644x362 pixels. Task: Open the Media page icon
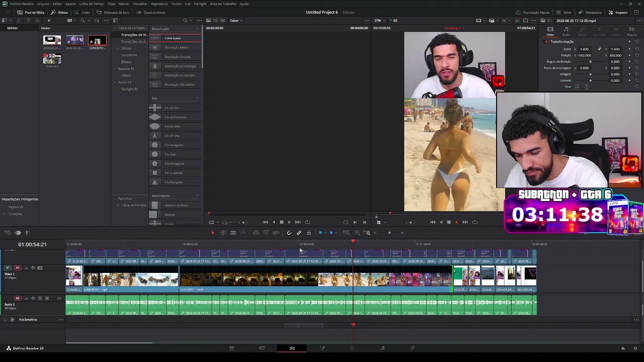coord(231,348)
